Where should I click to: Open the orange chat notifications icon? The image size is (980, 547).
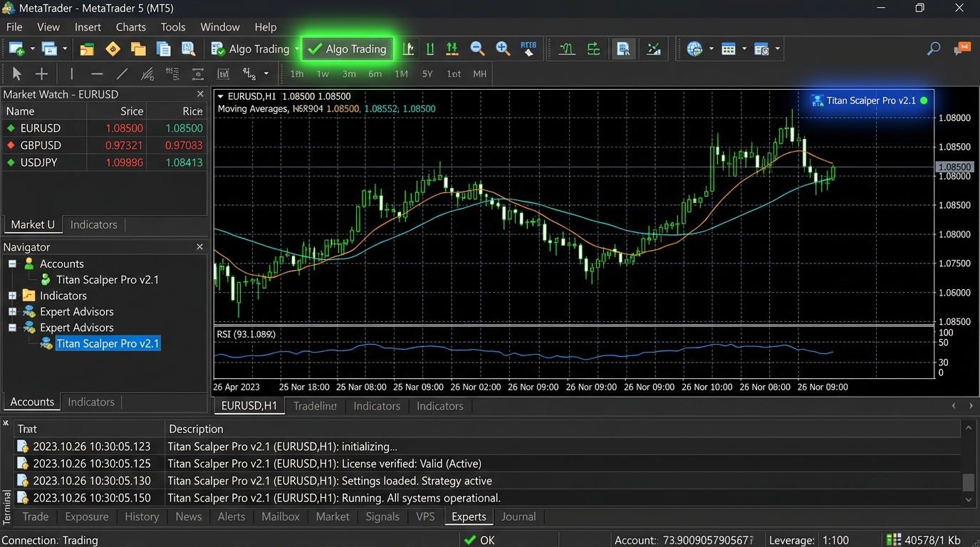point(962,48)
